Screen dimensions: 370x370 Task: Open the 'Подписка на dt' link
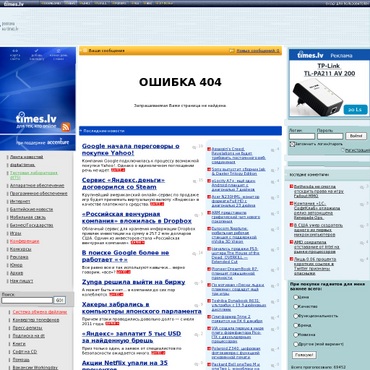(28, 336)
